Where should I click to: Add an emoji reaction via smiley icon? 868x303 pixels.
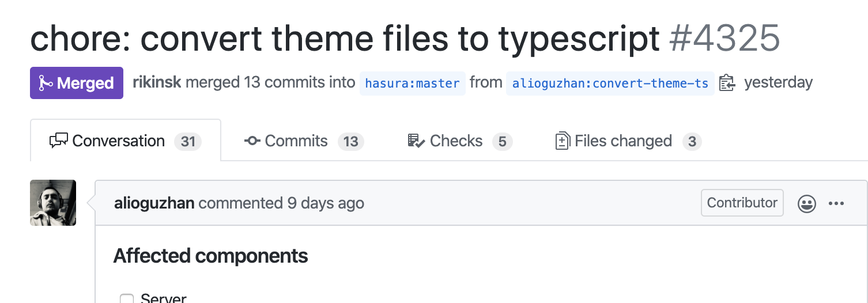click(806, 203)
